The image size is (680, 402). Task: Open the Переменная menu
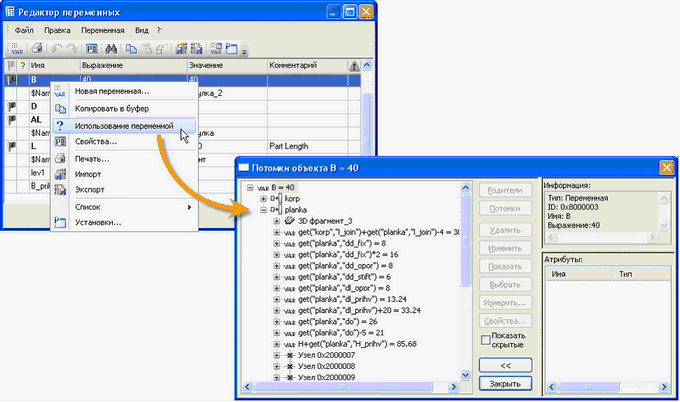tap(102, 31)
